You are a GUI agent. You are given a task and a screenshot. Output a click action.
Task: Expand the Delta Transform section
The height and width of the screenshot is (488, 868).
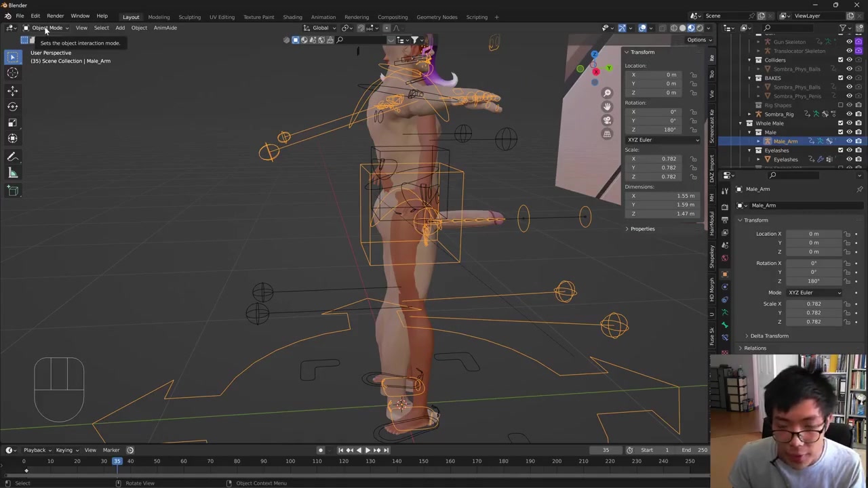coord(769,336)
